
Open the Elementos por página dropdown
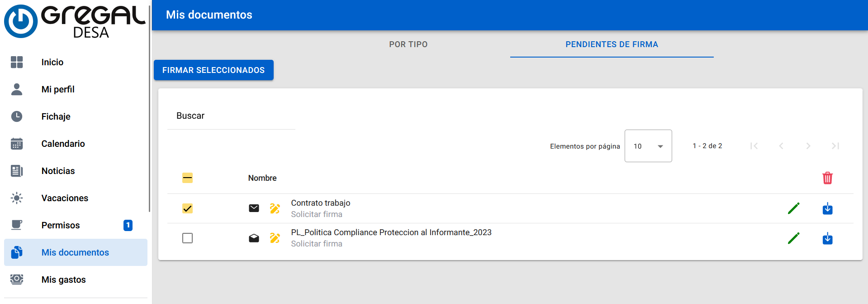[648, 146]
